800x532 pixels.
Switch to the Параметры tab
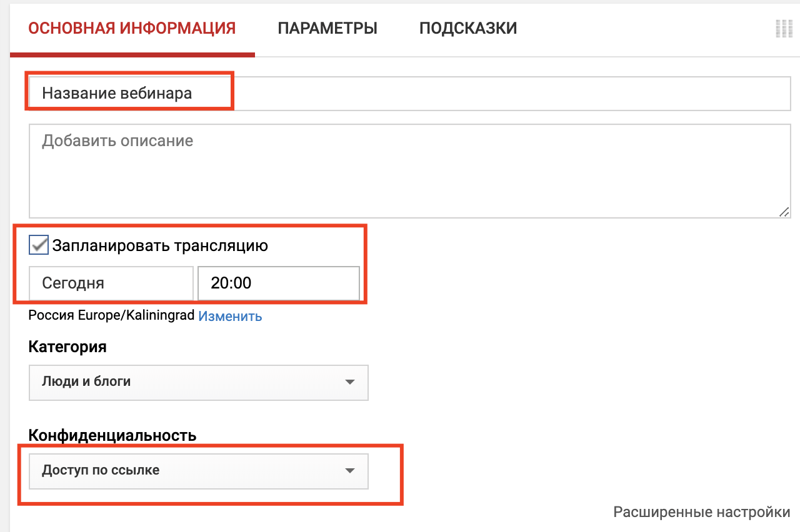(x=327, y=28)
